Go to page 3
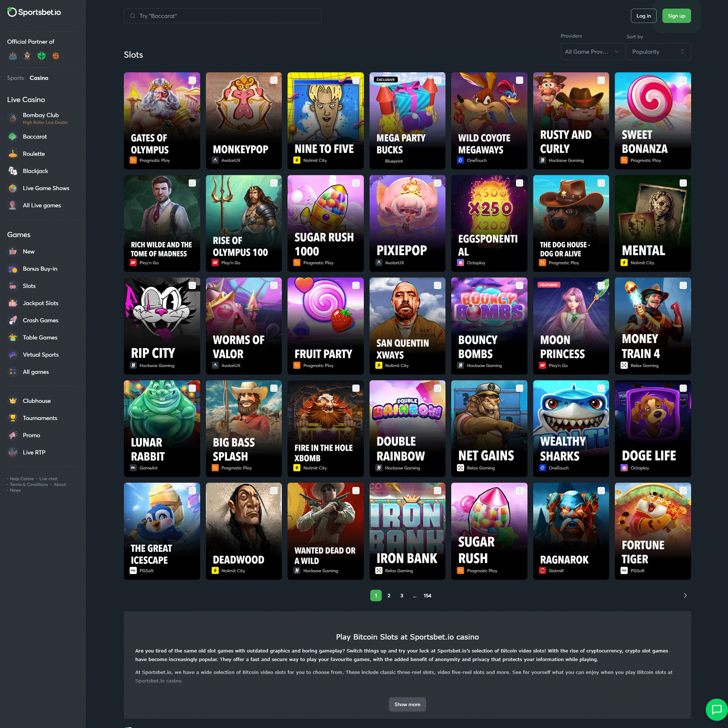This screenshot has height=728, width=728. click(x=402, y=595)
